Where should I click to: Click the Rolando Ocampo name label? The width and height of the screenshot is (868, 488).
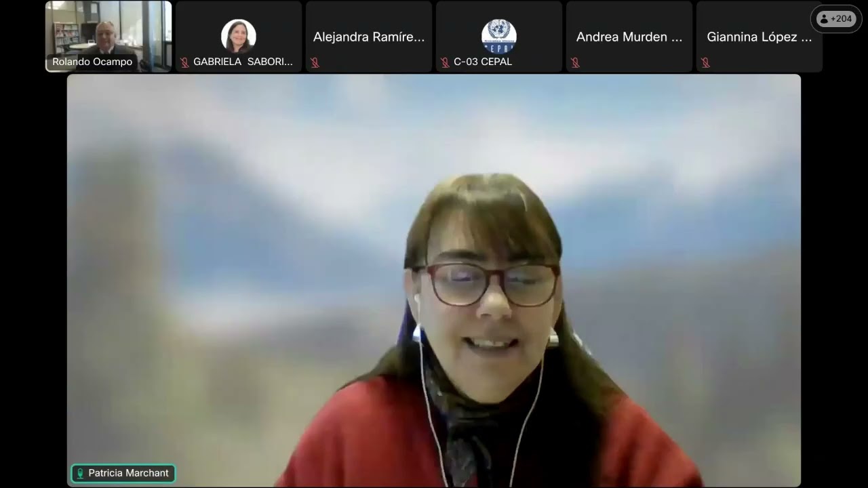point(92,62)
